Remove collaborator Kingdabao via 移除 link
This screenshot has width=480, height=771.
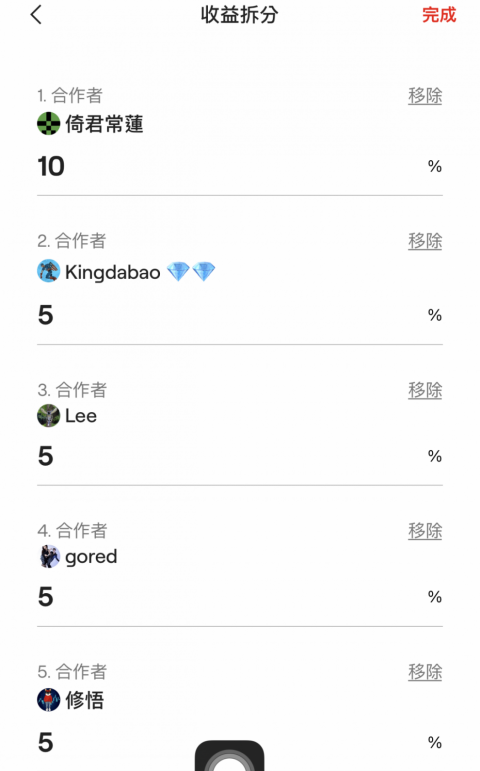tap(425, 241)
